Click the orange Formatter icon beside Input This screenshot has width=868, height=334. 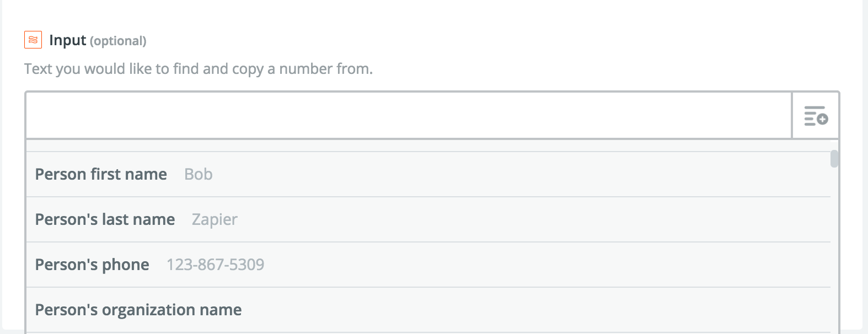coord(33,40)
